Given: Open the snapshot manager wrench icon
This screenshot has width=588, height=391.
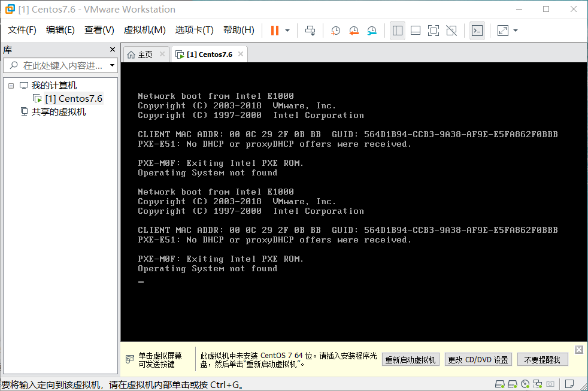Looking at the screenshot, I should coord(372,31).
